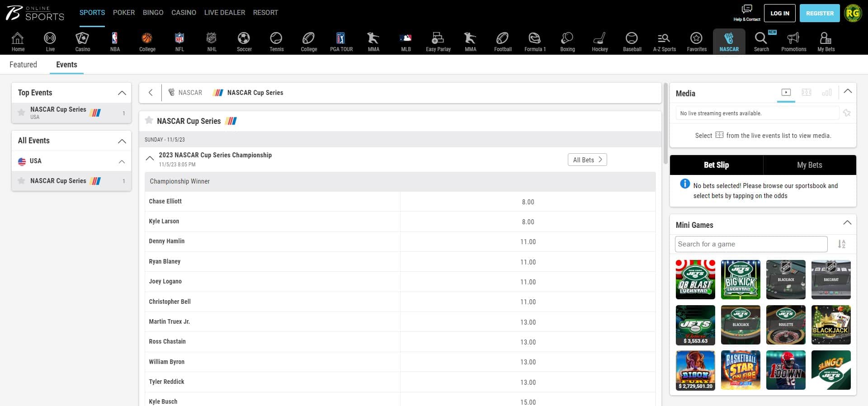Open Soccer betting section

point(244,42)
